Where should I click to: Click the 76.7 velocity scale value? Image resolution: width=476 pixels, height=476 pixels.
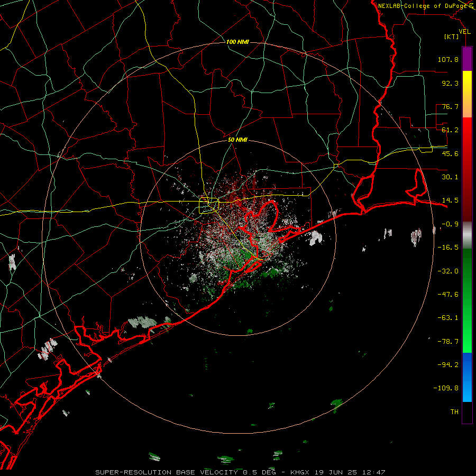(450, 106)
